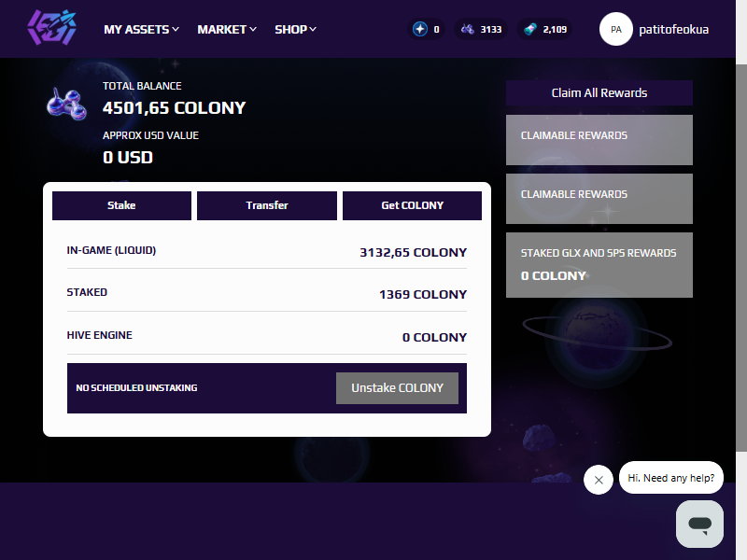
Task: Click the 3132,65 COLONY liquid balance
Action: [413, 252]
